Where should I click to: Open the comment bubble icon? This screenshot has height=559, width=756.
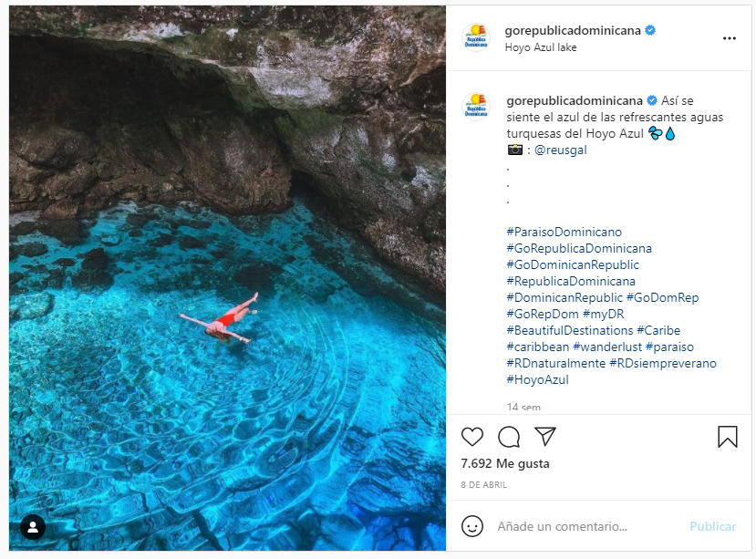point(509,439)
